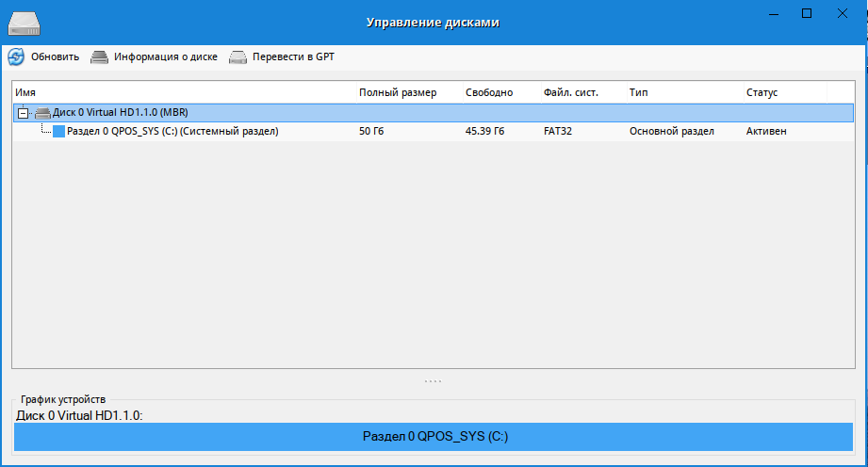Click the drive icon beside Диск 0
The height and width of the screenshot is (467, 868).
pos(42,113)
